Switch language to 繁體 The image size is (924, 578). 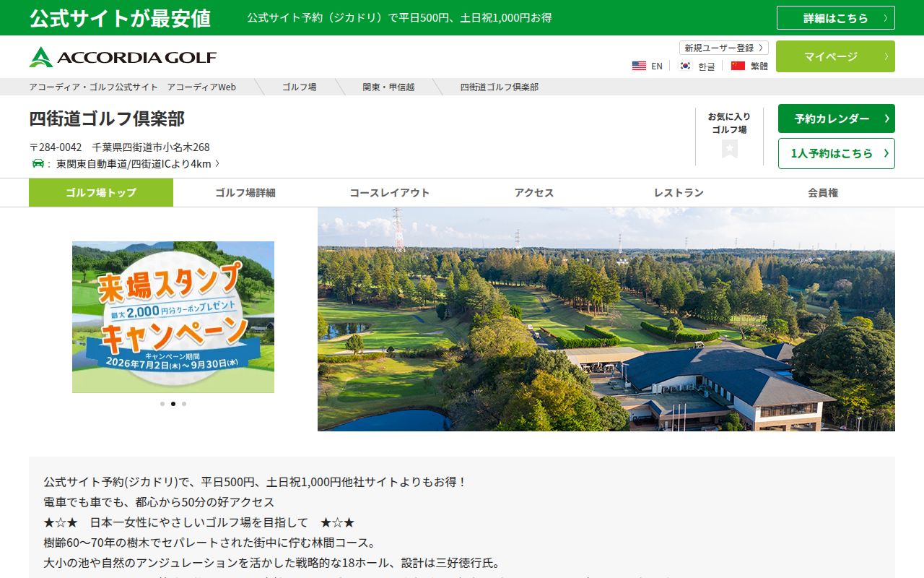click(x=759, y=66)
